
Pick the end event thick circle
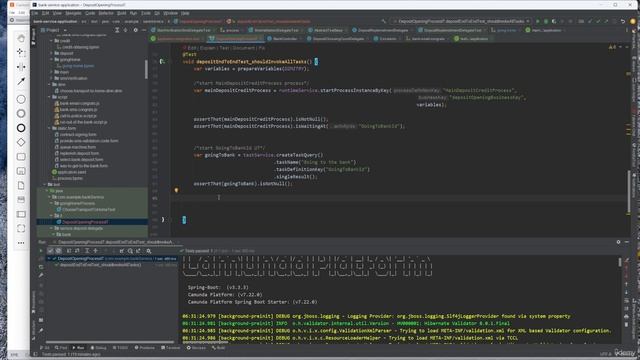pos(21,128)
